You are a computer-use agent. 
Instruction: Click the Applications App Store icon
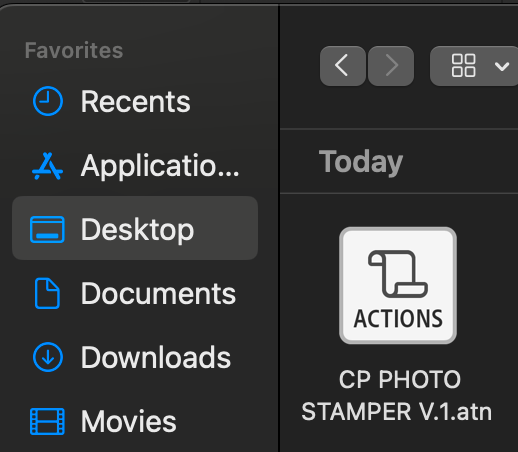click(47, 166)
